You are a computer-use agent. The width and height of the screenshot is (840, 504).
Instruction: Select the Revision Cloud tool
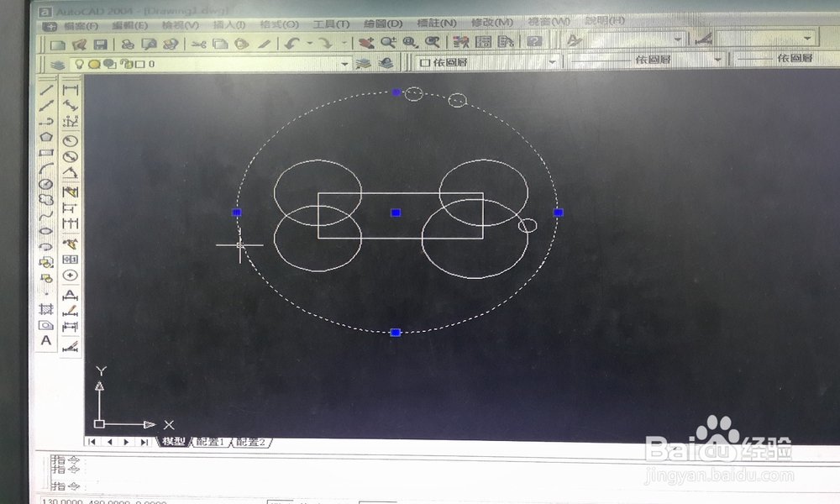click(x=46, y=200)
